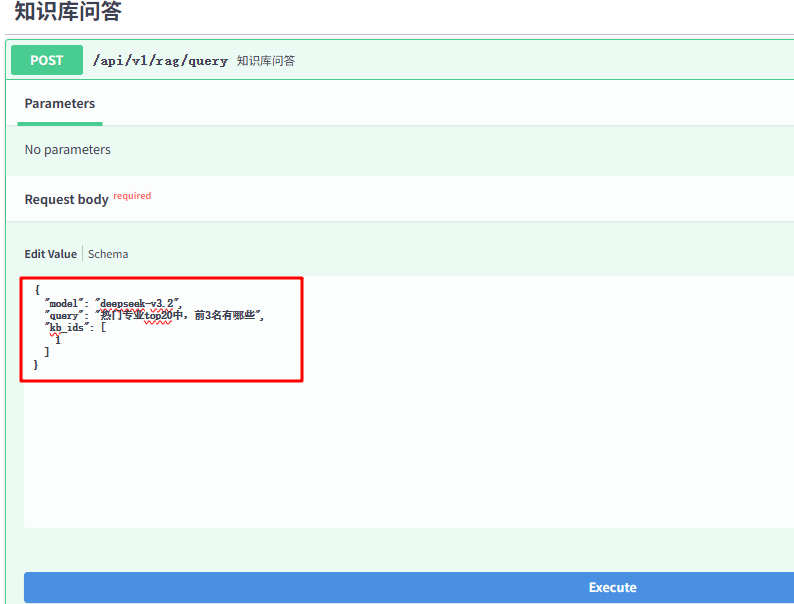Click the /api/v1/rag/query endpoint path
794x604 pixels.
pos(160,61)
